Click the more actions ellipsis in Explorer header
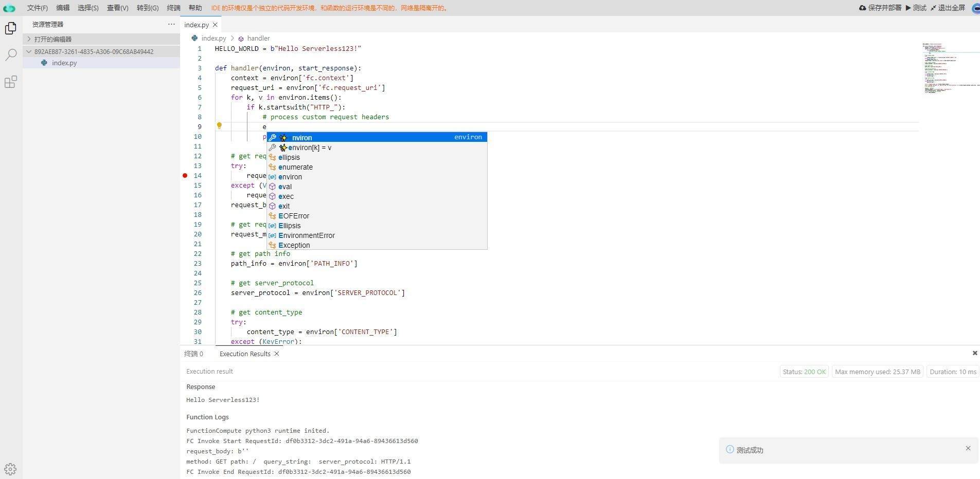 [171, 24]
